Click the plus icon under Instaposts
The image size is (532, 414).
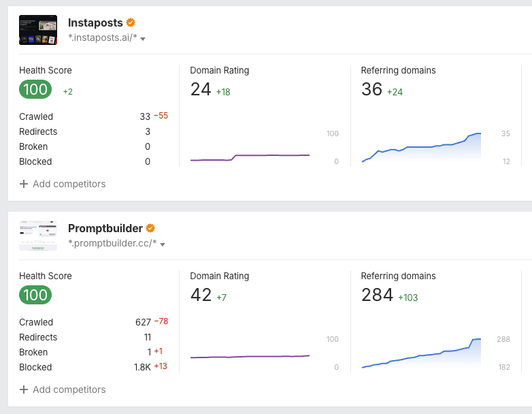(24, 184)
